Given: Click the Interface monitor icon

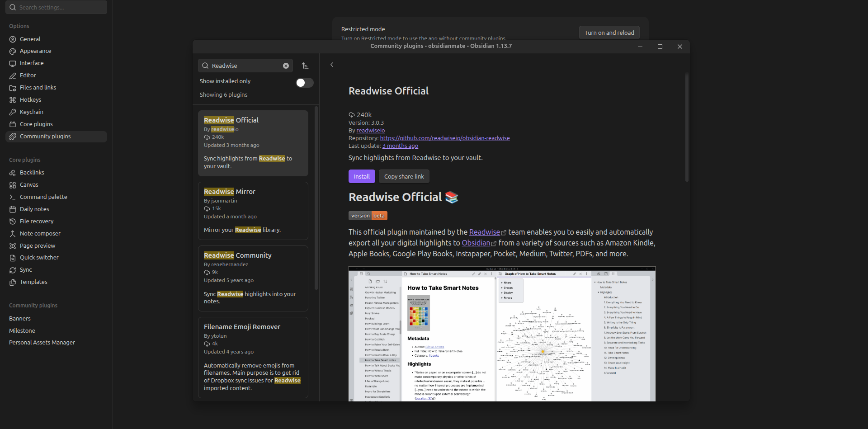Looking at the screenshot, I should pyautogui.click(x=13, y=64).
